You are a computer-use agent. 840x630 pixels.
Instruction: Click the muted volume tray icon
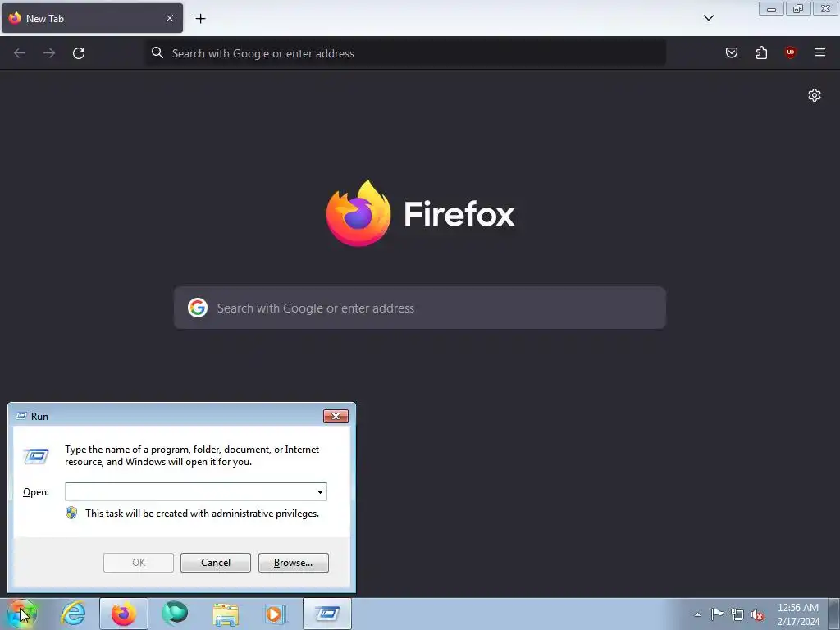pos(757,614)
